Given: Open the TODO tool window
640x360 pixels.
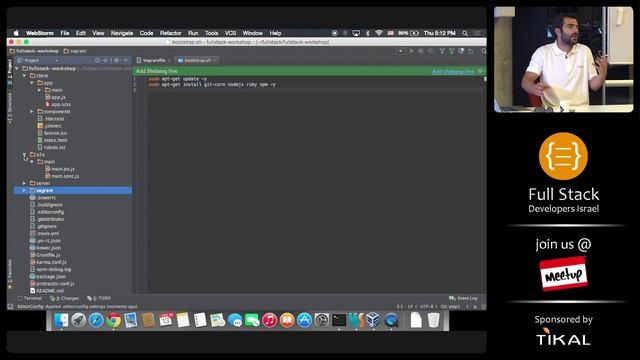Looking at the screenshot, I should click(x=99, y=298).
